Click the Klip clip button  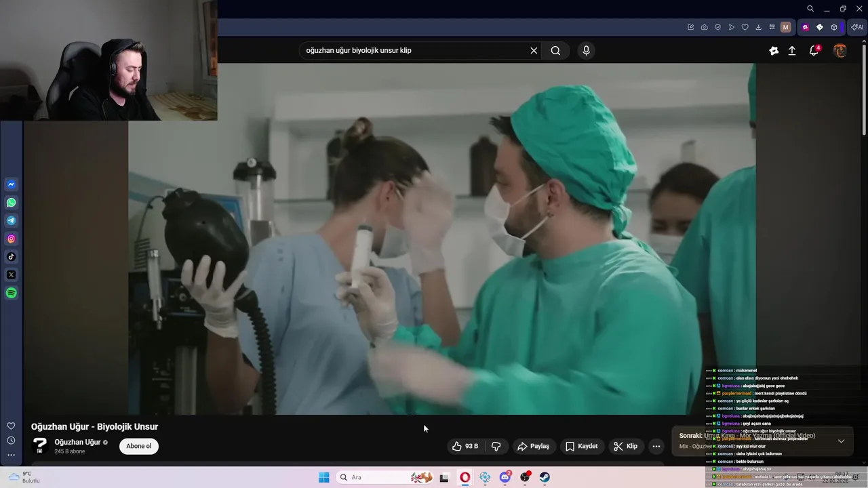[625, 446]
